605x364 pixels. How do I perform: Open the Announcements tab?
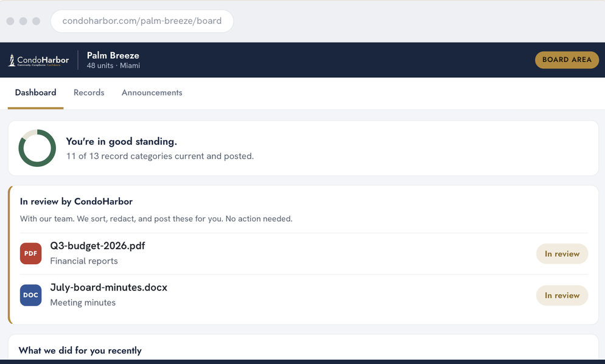[152, 93]
